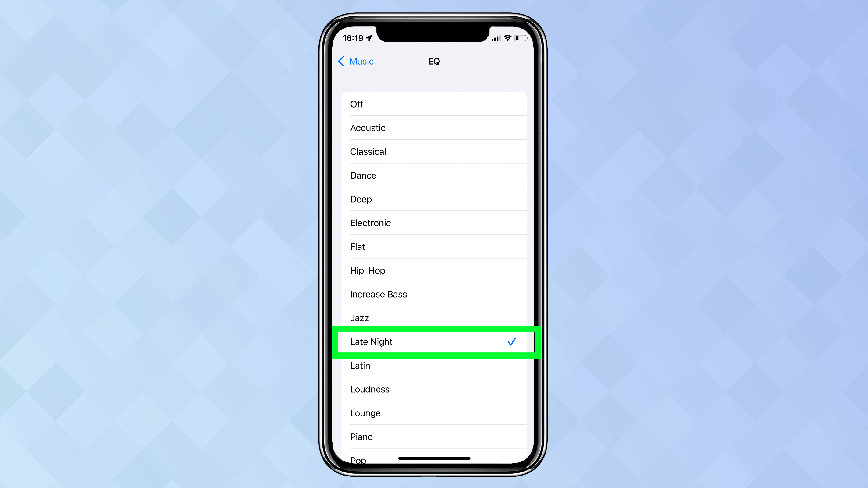This screenshot has height=488, width=868.
Task: Select the Hip-Hop EQ preset
Action: [434, 271]
